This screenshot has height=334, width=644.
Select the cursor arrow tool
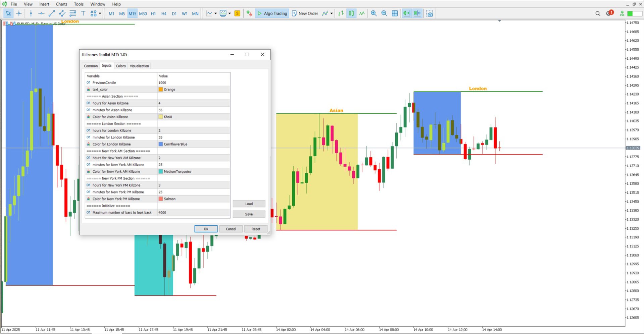tap(8, 13)
